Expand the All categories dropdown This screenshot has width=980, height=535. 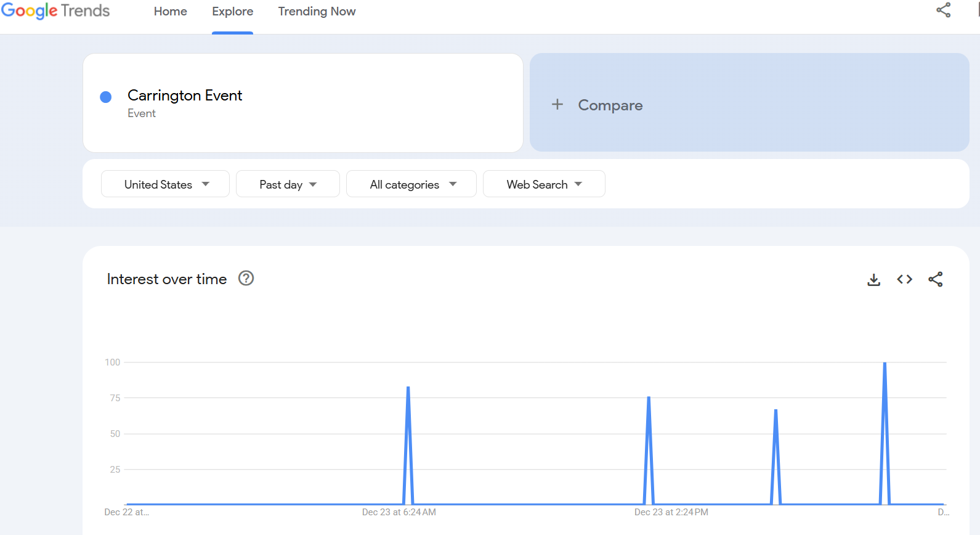coord(411,184)
